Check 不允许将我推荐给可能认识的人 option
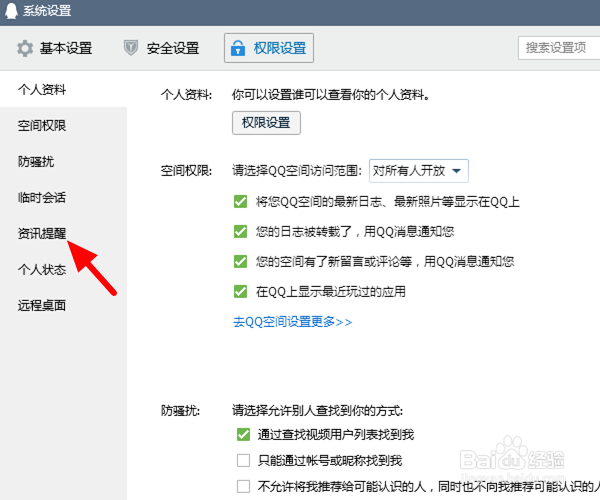The image size is (600, 500). point(243,487)
